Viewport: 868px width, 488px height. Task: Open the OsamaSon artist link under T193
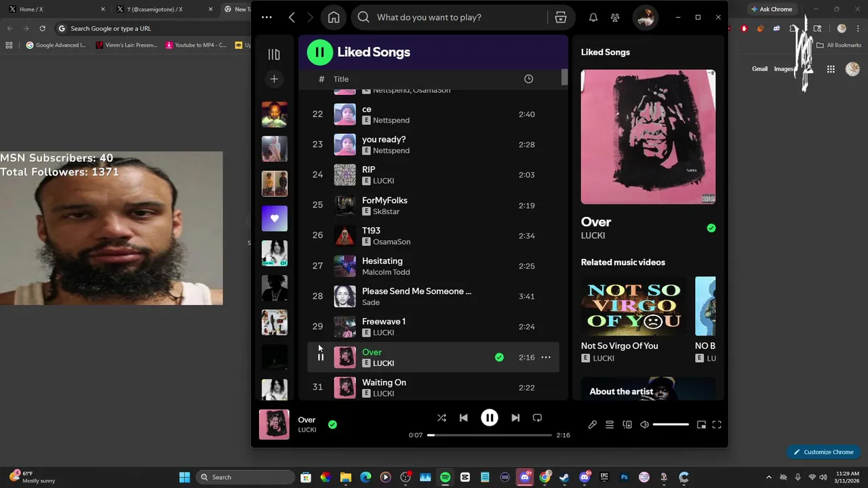[391, 242]
